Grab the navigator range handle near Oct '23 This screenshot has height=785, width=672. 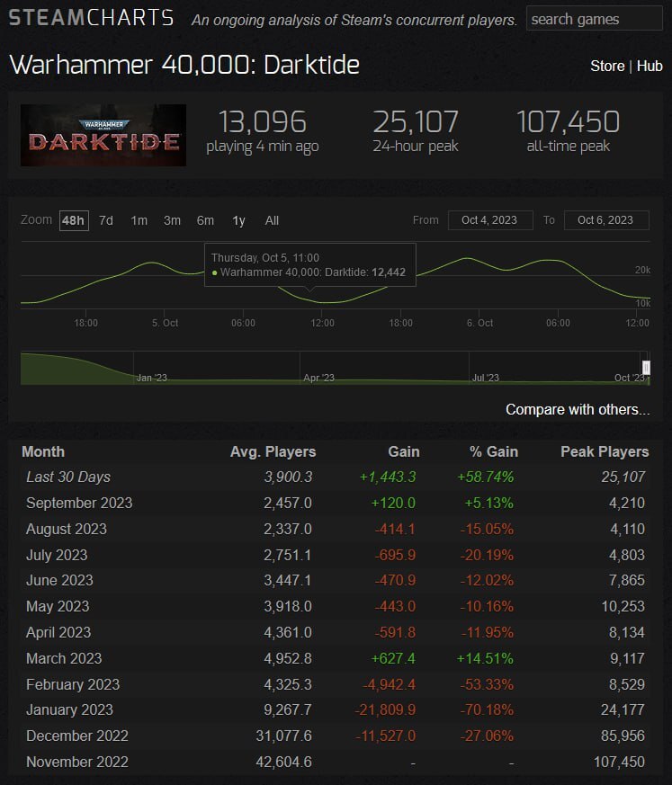tap(647, 368)
